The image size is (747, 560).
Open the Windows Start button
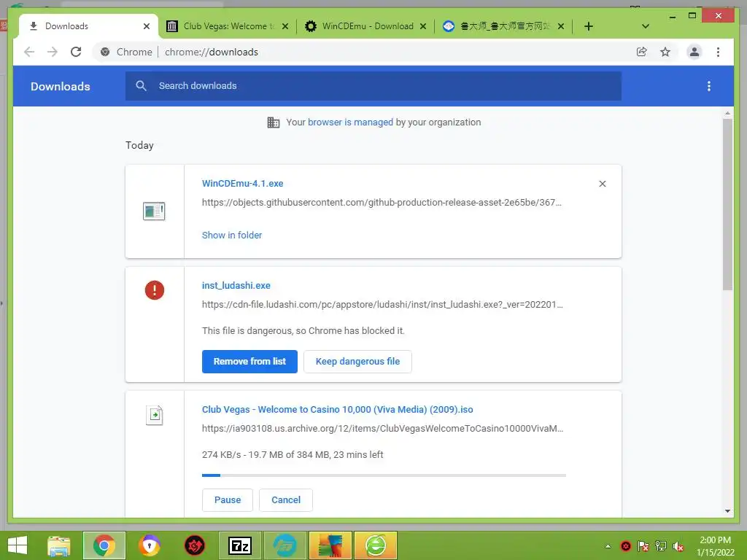point(18,545)
